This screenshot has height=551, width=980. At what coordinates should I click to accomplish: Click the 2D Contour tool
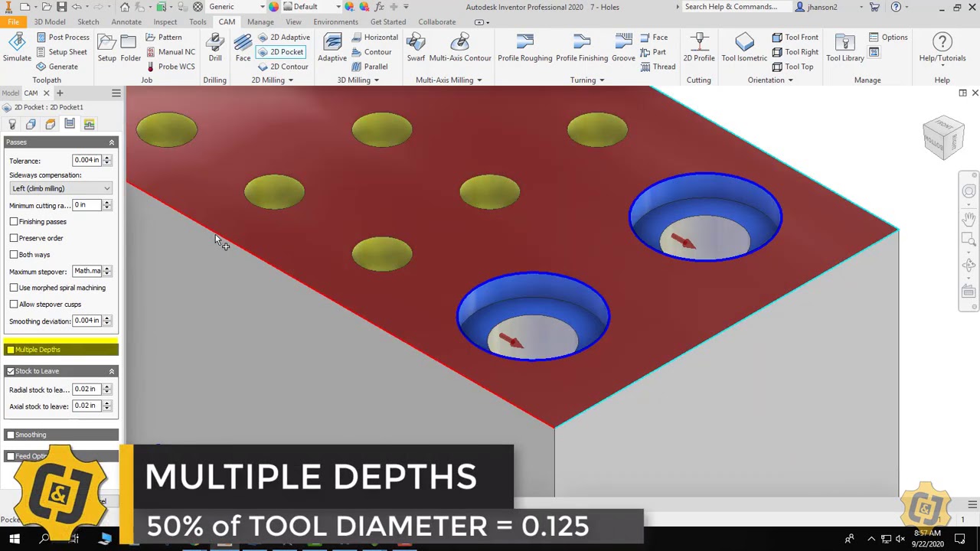(x=283, y=67)
